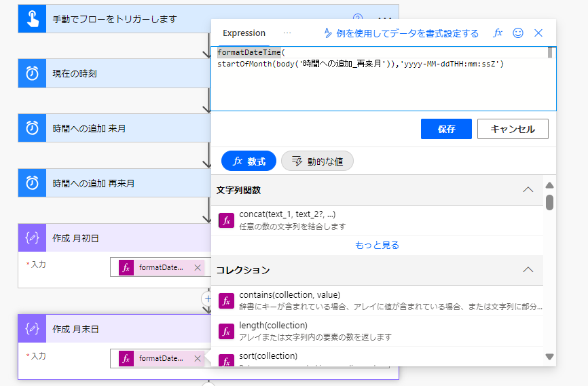Click the function list scrollbar thumb
Viewport: 588px width, 386px height.
click(550, 202)
